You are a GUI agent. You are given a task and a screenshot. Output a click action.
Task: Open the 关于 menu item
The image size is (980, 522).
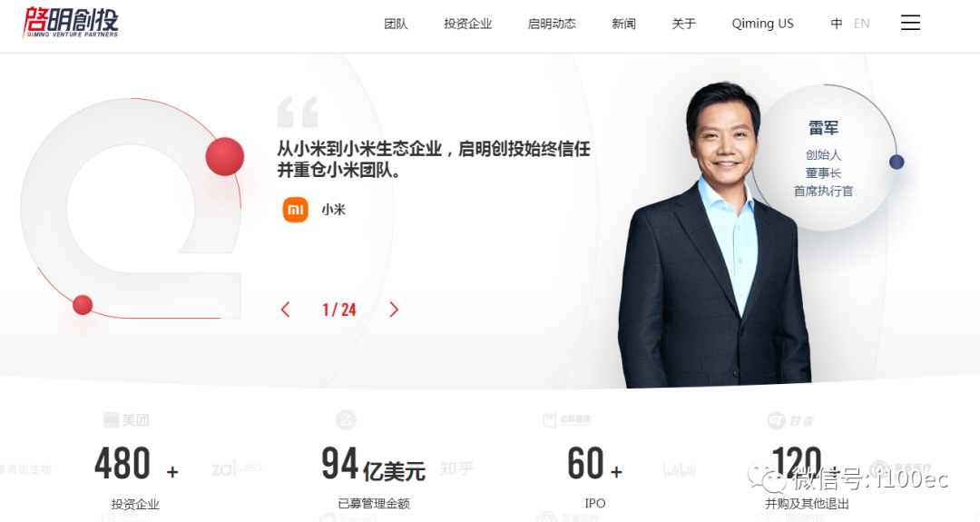pyautogui.click(x=684, y=24)
